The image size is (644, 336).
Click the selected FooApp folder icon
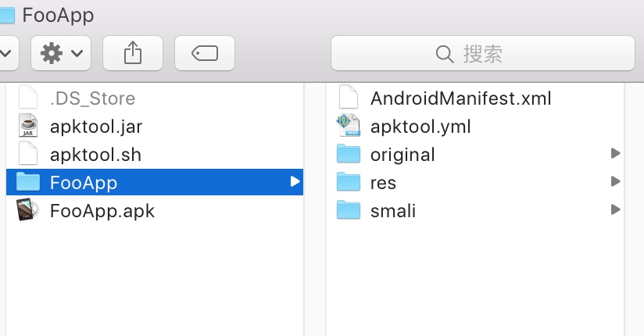[x=28, y=181]
